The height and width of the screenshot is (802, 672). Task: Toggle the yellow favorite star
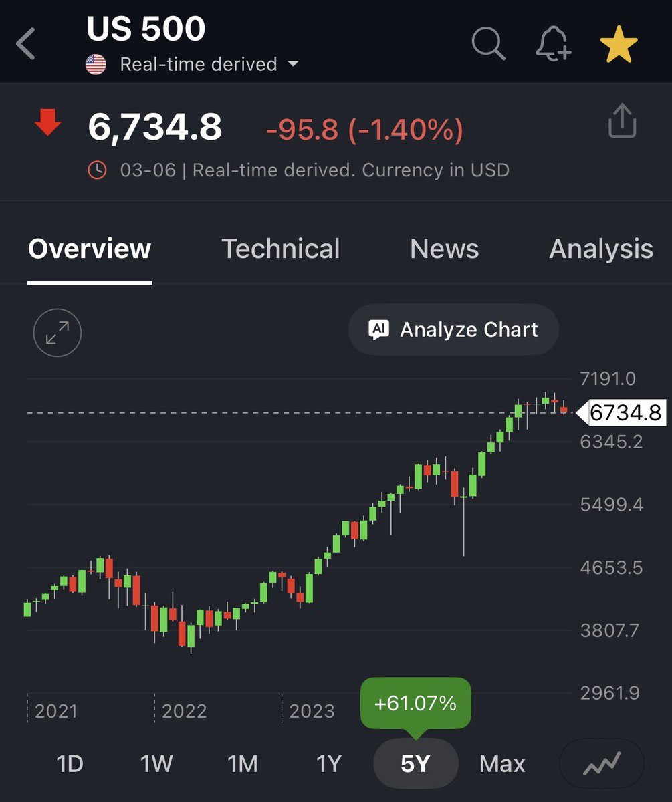(619, 45)
